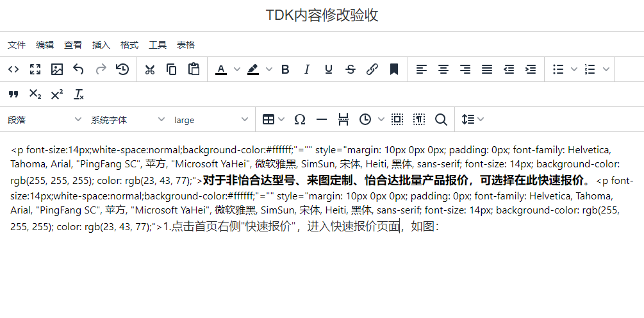Expand the text color picker arrow
Image resolution: width=644 pixels, height=318 pixels.
point(237,69)
